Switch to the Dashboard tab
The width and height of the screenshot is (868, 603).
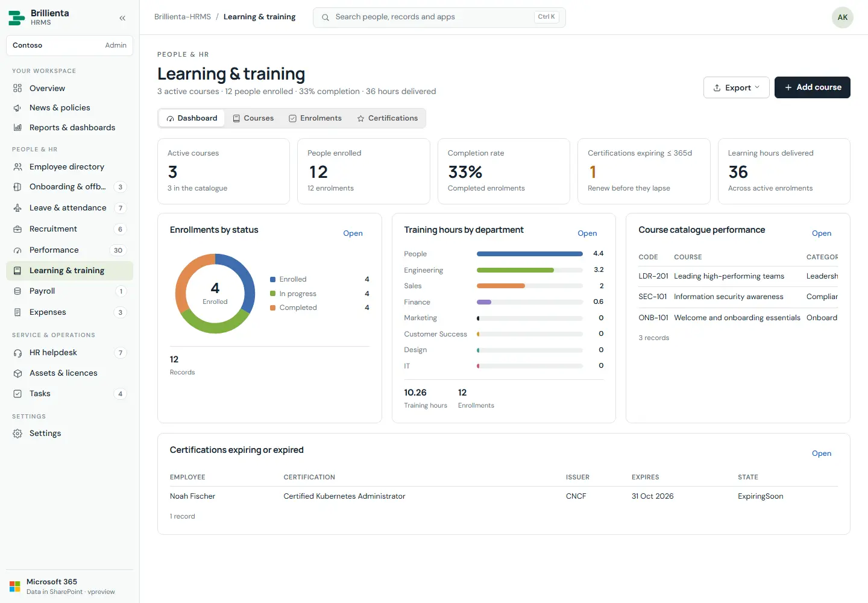pos(192,118)
